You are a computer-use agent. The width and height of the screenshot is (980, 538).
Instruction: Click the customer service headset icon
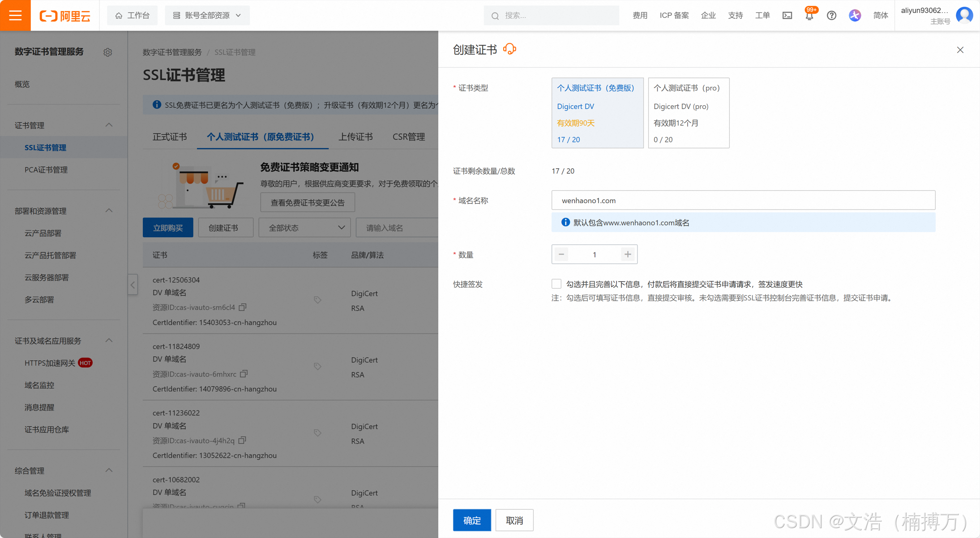click(509, 49)
